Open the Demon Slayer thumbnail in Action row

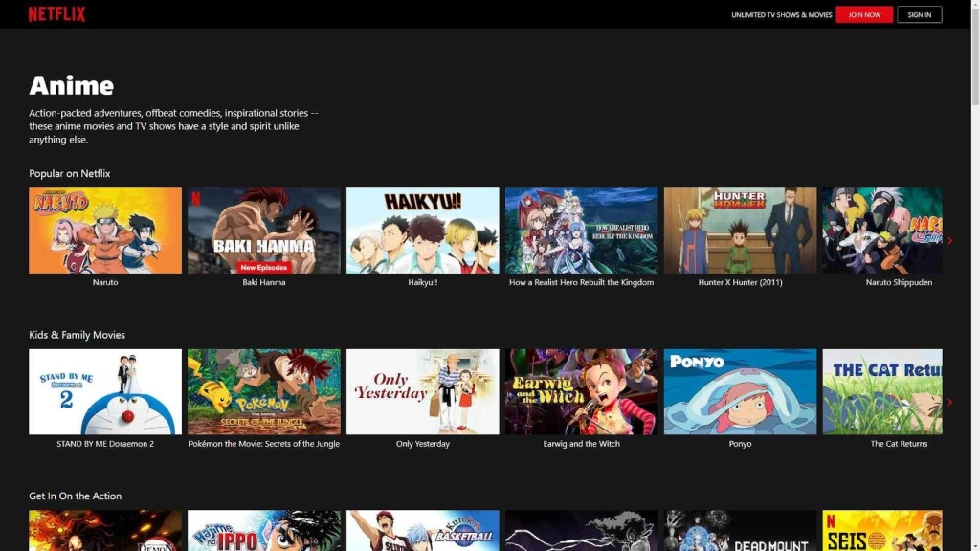[105, 530]
